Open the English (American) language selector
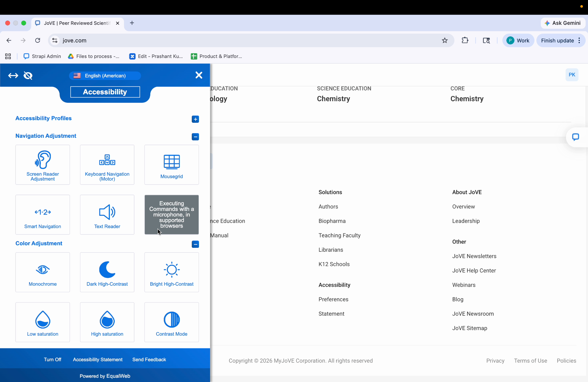Image resolution: width=588 pixels, height=382 pixels. [x=105, y=76]
